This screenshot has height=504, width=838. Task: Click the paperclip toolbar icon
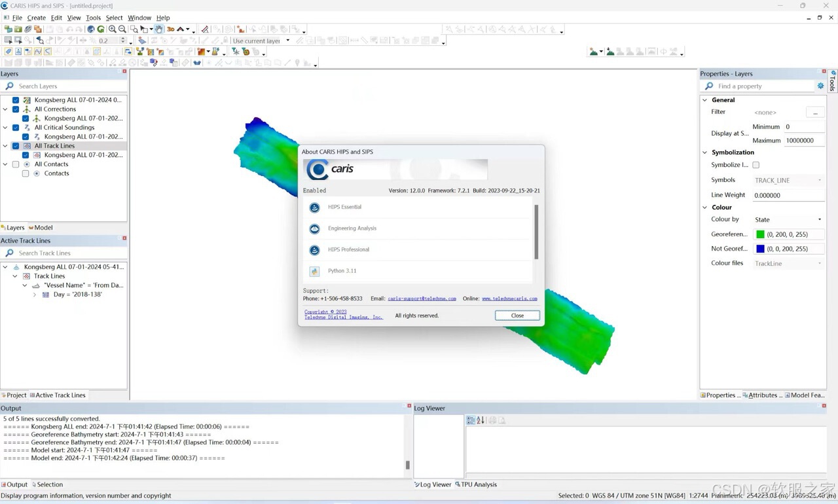click(28, 29)
